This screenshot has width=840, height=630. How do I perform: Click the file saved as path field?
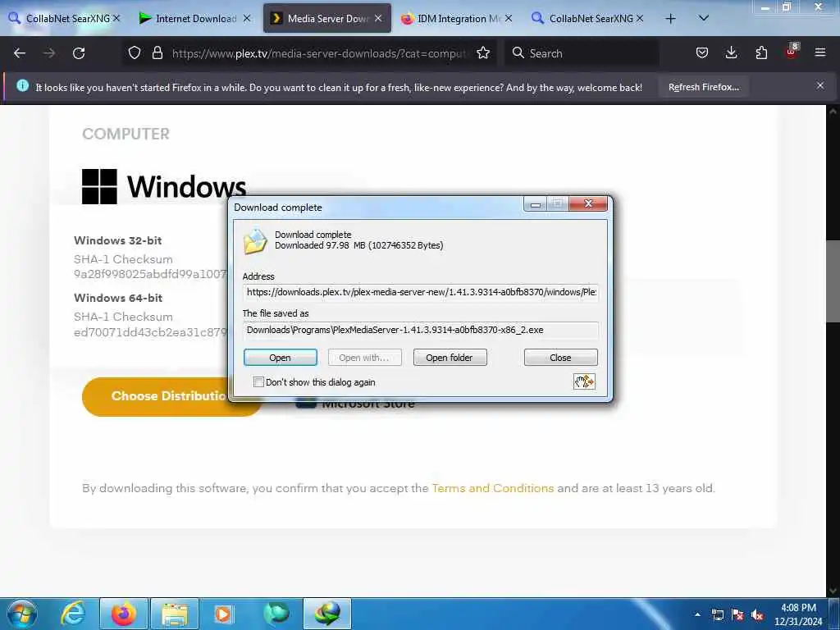tap(421, 330)
